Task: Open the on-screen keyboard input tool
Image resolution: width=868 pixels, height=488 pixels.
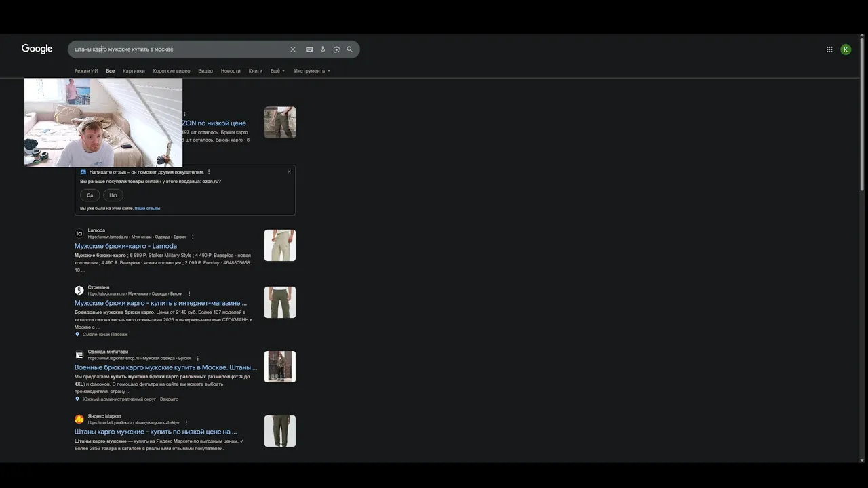Action: [x=309, y=49]
